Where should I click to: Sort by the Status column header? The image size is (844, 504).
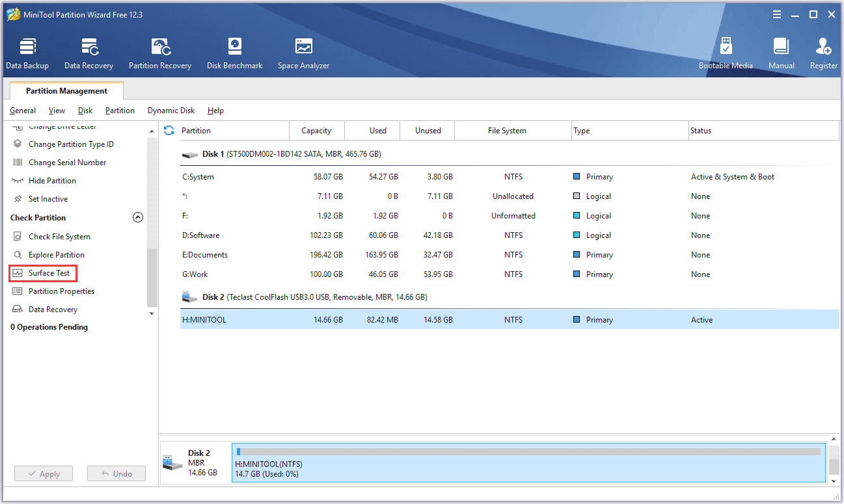[764, 131]
